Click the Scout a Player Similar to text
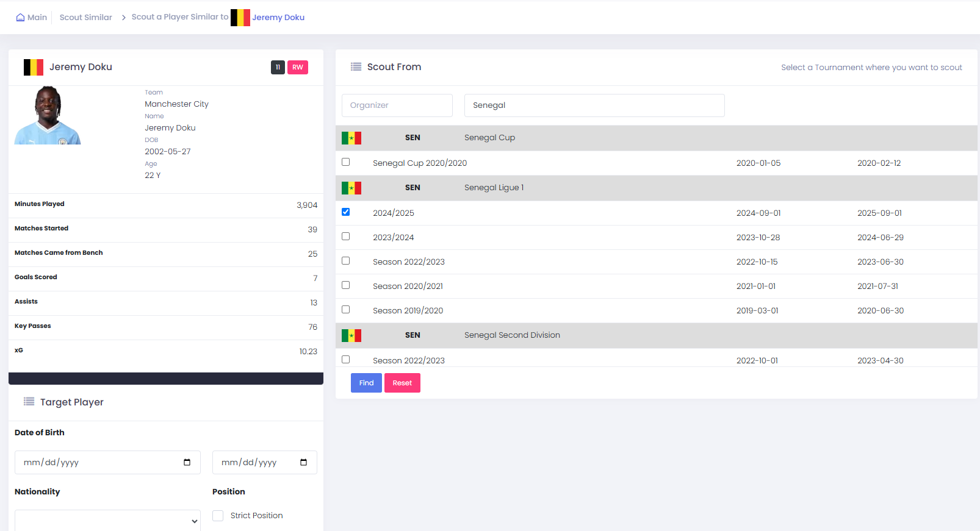This screenshot has width=980, height=531. pos(180,17)
